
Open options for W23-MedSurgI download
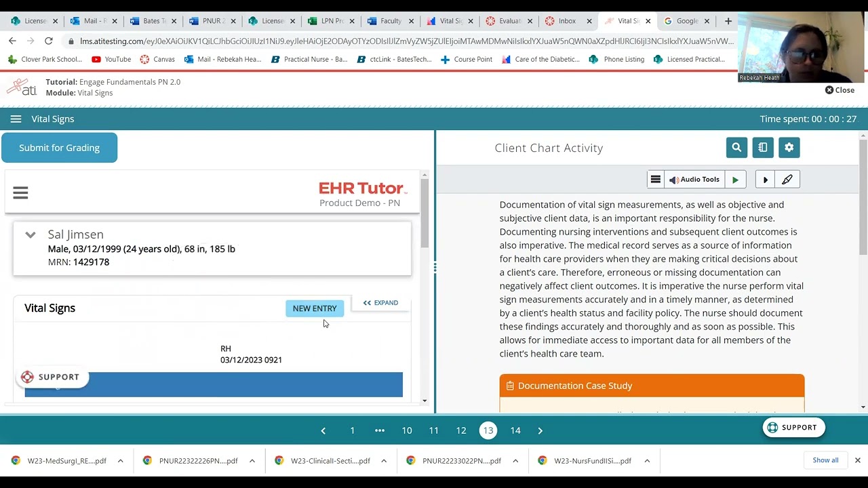120,461
